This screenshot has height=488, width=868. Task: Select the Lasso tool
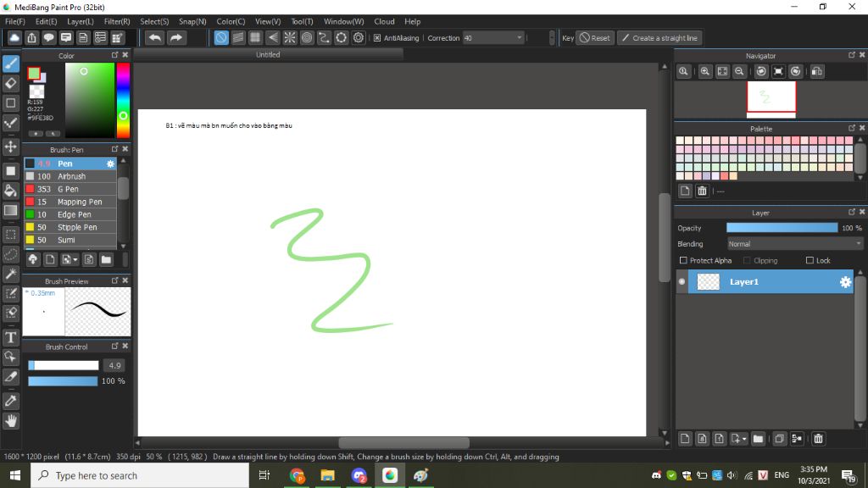click(x=10, y=254)
